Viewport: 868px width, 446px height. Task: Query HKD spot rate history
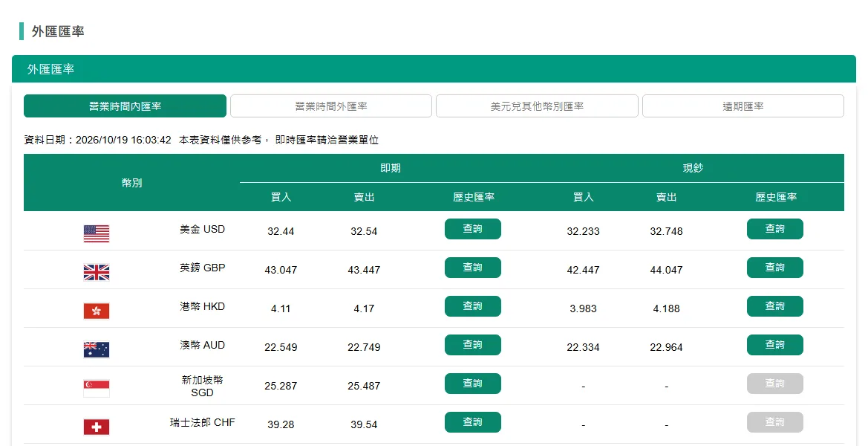473,306
